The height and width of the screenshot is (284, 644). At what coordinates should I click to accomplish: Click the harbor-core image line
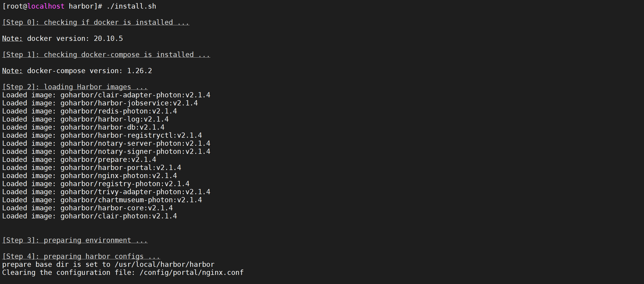click(x=87, y=208)
